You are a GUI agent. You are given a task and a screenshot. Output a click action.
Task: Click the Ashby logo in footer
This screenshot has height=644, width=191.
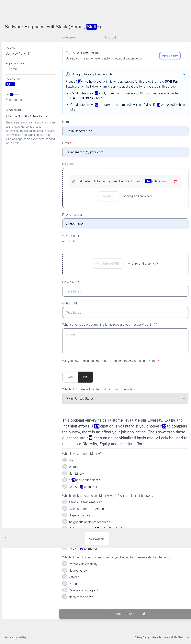pos(22,637)
